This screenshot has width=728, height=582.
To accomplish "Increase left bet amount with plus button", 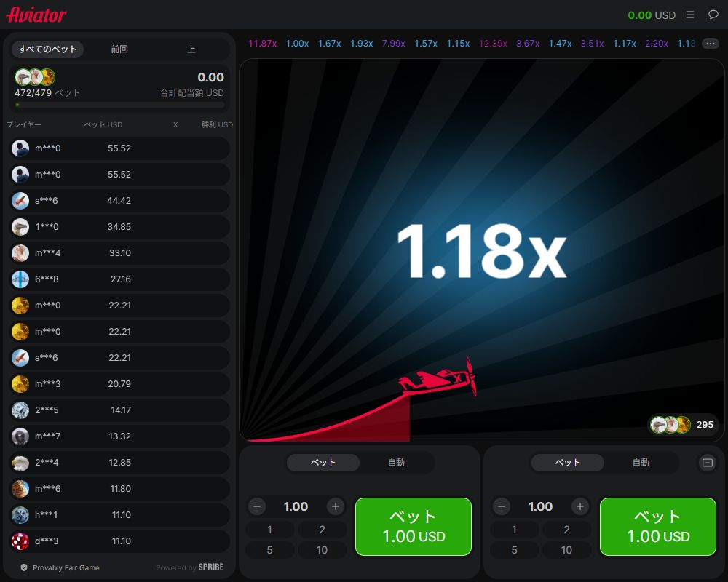I will [x=335, y=506].
